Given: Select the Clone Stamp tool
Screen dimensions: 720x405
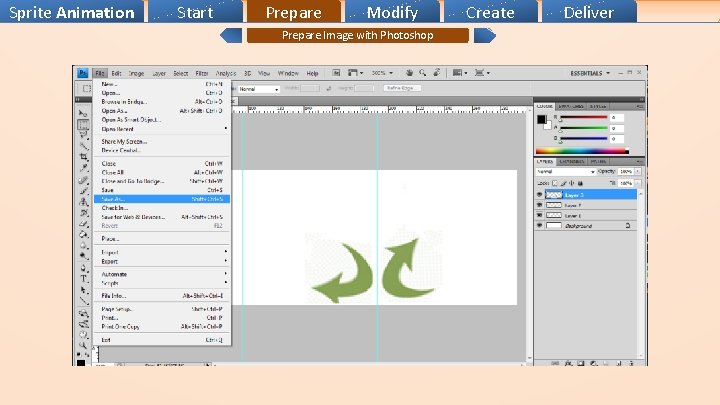Looking at the screenshot, I should point(83,201).
